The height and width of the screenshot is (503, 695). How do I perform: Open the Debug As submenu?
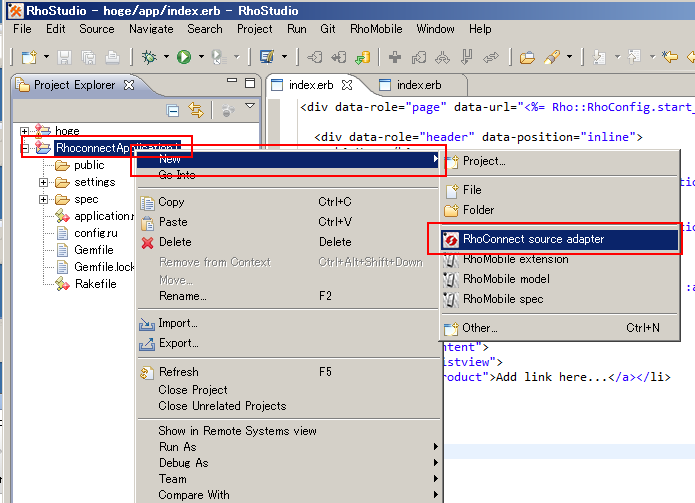(x=288, y=463)
